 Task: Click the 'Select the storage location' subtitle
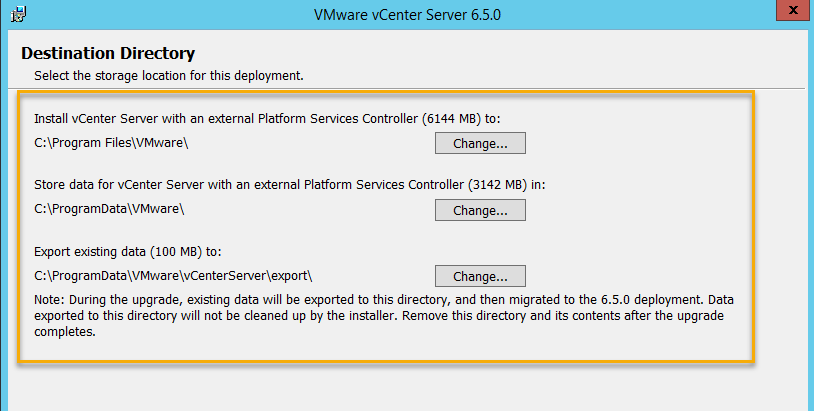coord(168,75)
